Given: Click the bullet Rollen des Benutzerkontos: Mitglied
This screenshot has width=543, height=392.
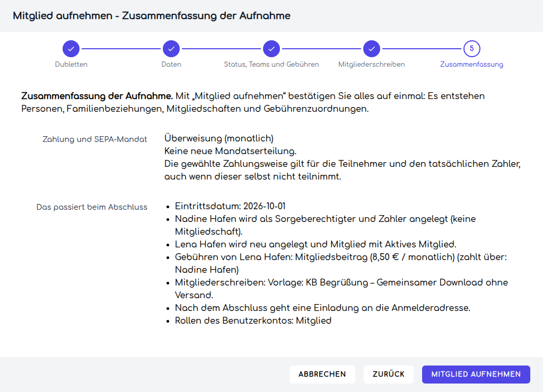Looking at the screenshot, I should pos(253,320).
